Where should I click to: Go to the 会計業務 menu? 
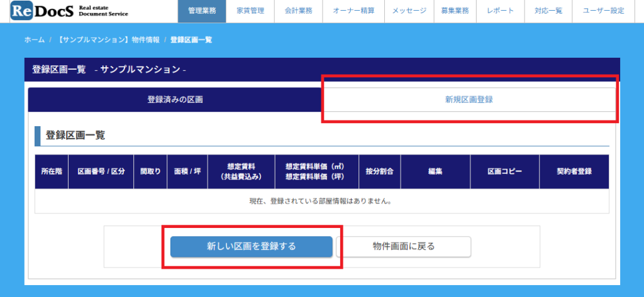point(298,11)
